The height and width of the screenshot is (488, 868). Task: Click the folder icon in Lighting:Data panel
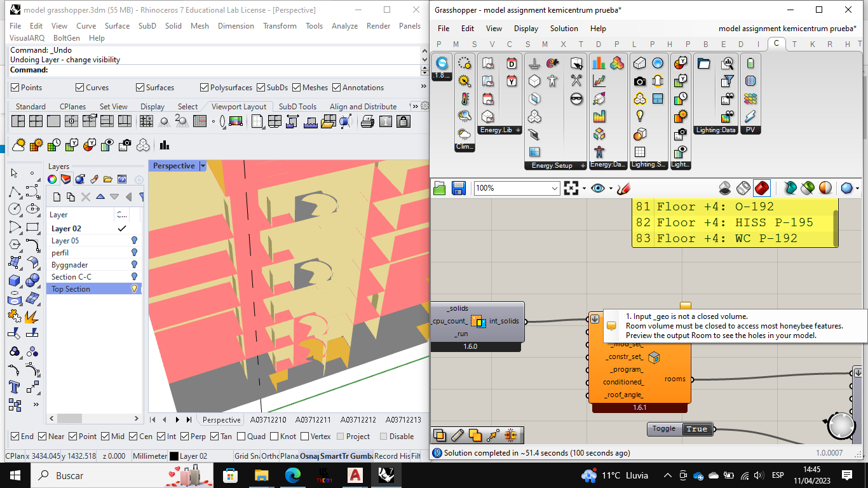703,63
